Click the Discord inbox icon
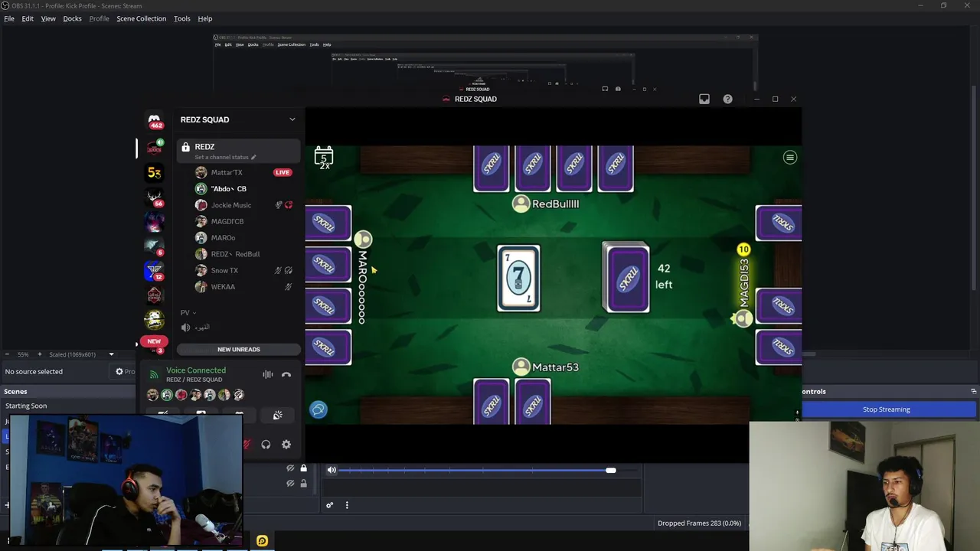Screen dimensions: 980x551 tap(704, 99)
